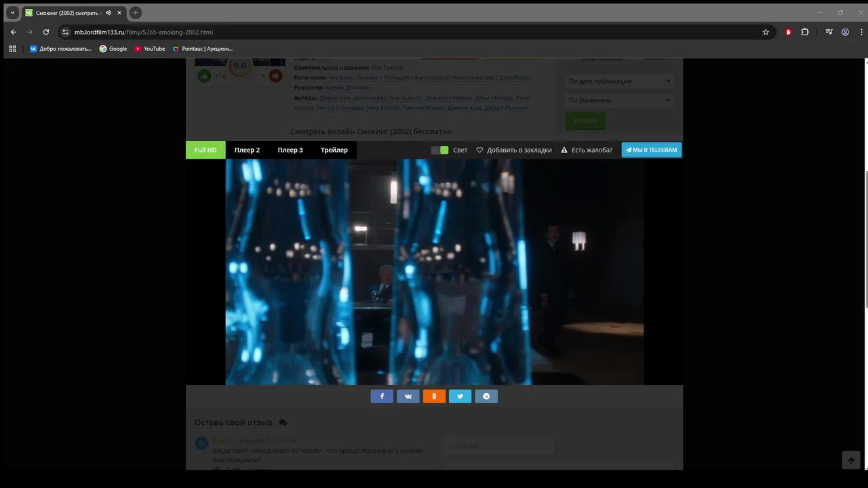Image resolution: width=868 pixels, height=488 pixels.
Task: Click the scroll-to-top arrow button
Action: click(851, 460)
